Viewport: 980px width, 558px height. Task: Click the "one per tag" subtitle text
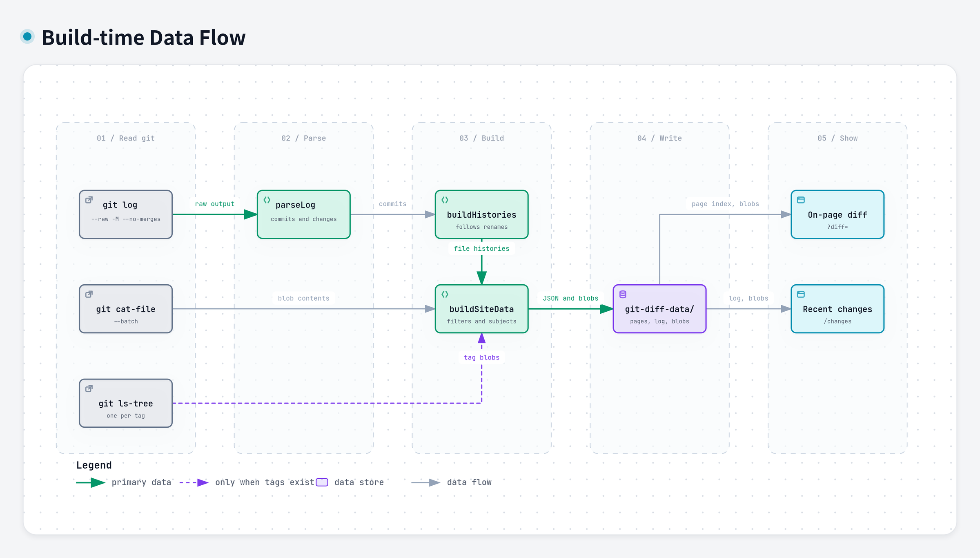tap(126, 416)
